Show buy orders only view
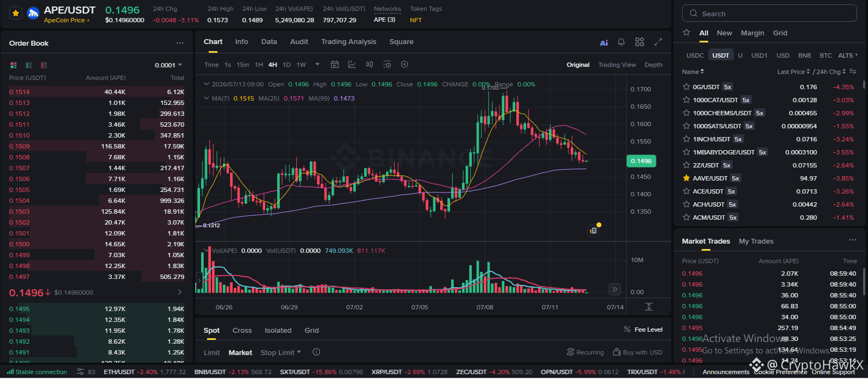 pos(29,65)
